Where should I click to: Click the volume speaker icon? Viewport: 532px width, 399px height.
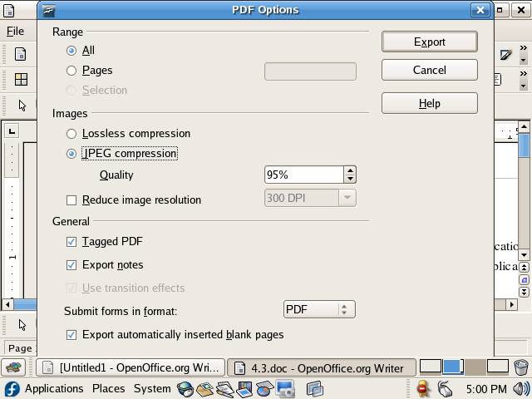point(520,389)
